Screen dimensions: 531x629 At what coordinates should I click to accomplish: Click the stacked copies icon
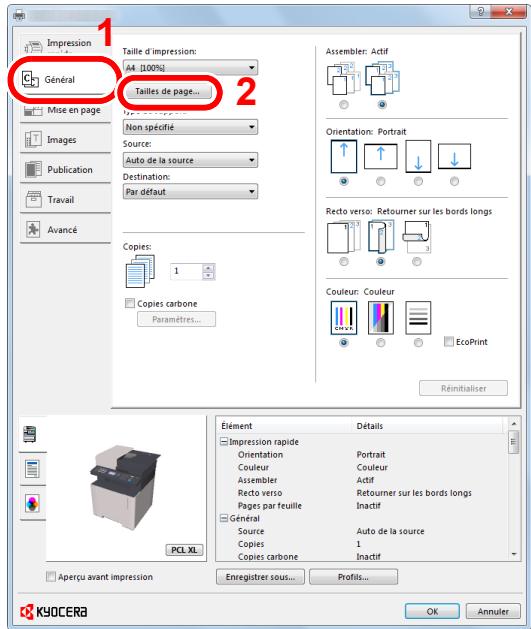[140, 272]
